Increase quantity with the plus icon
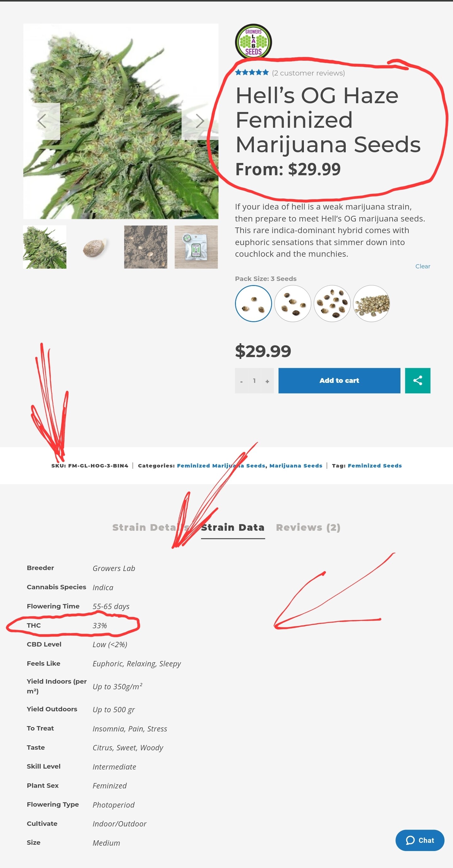This screenshot has width=453, height=868. pyautogui.click(x=267, y=381)
